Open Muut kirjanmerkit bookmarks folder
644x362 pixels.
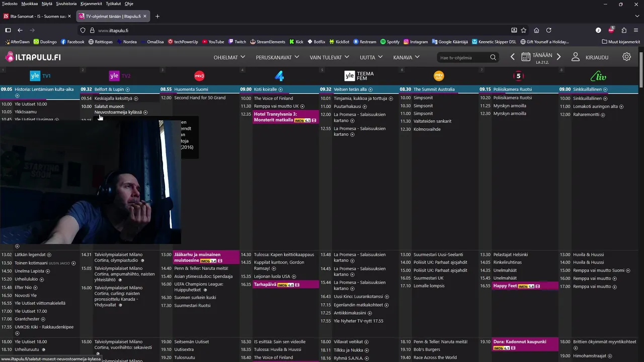(620, 42)
